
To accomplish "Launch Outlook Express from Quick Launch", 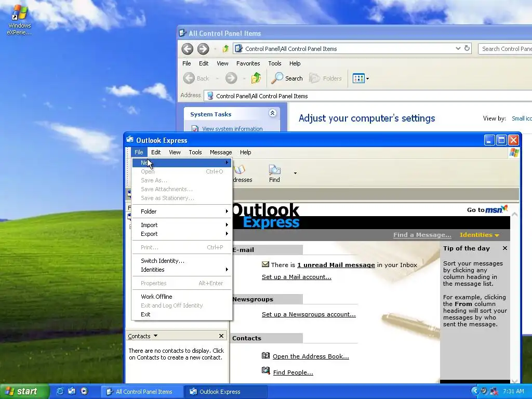I will (72, 391).
